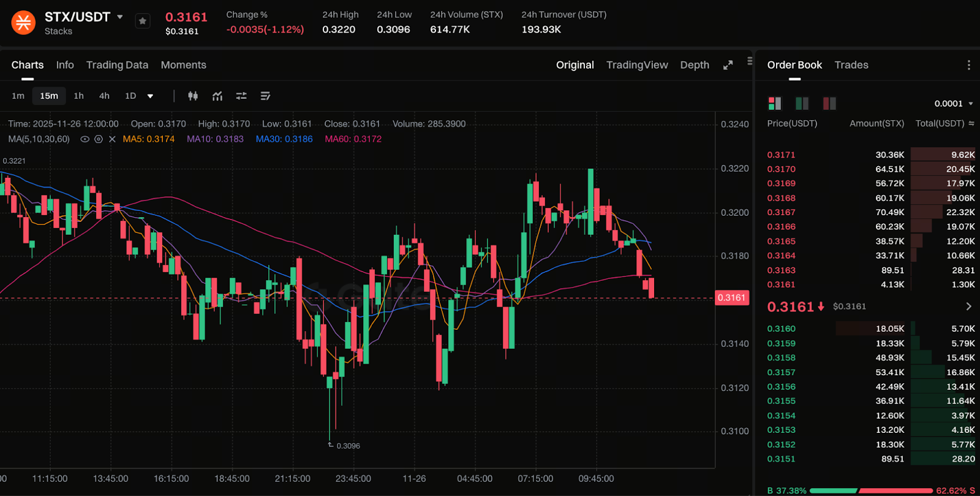This screenshot has height=496, width=980.
Task: Open the Charts tab
Action: (28, 65)
